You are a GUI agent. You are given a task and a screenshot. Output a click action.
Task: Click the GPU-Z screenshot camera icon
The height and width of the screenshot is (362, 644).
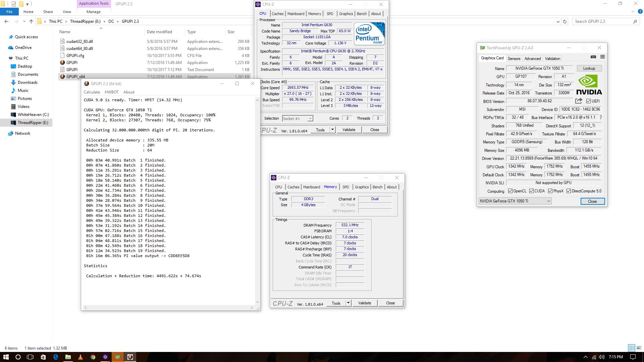[593, 57]
